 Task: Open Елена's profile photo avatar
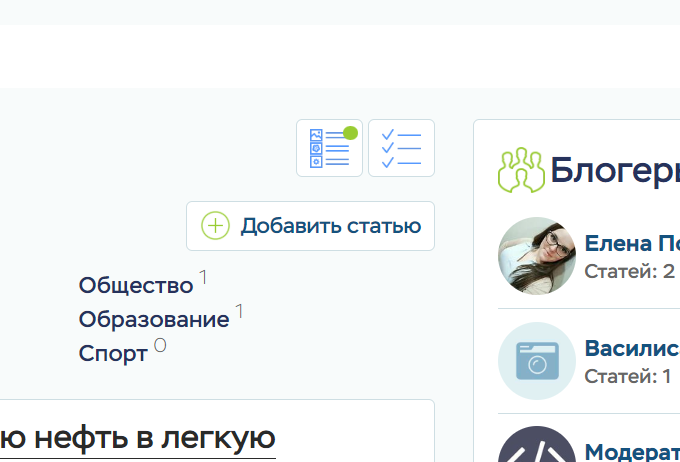(537, 256)
